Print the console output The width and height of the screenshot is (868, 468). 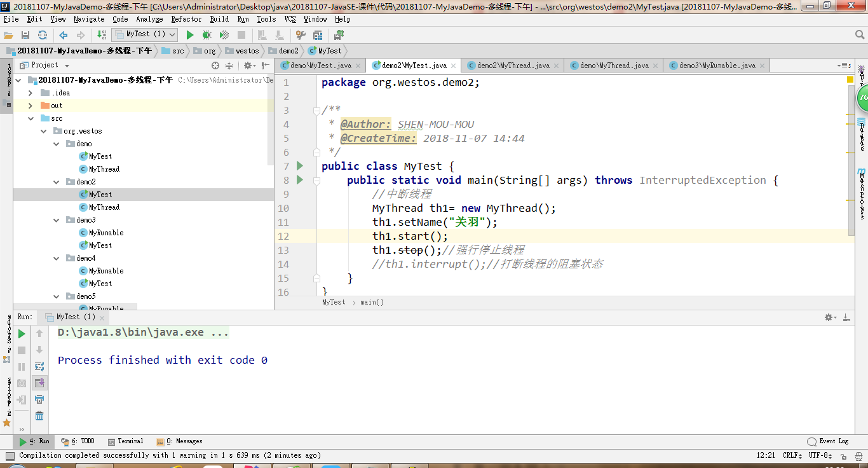[x=39, y=399]
